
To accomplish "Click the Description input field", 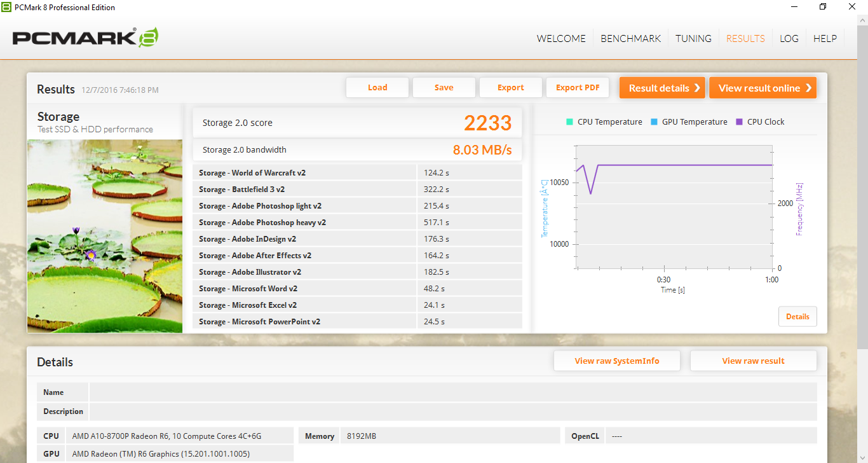I will (453, 411).
